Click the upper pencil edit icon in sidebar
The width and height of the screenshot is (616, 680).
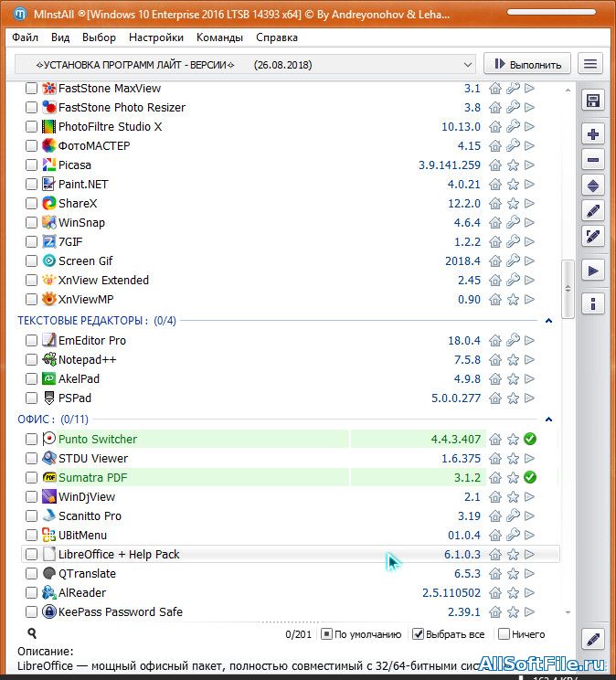[x=592, y=211]
